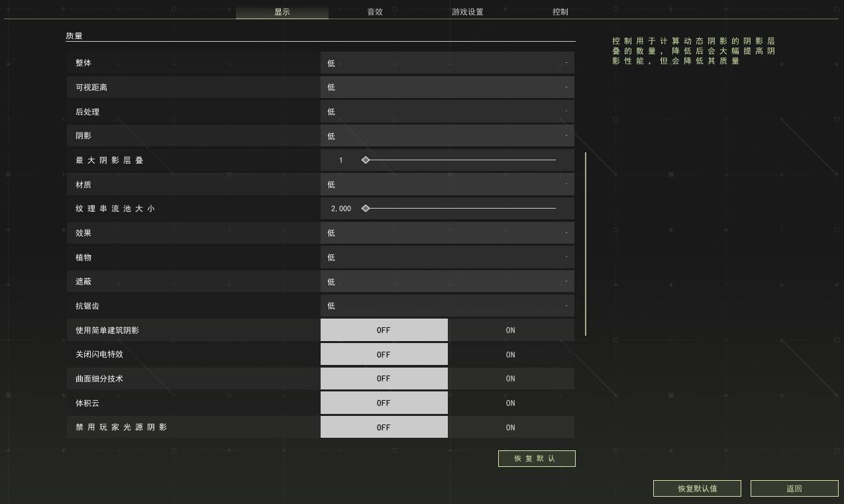This screenshot has width=844, height=504.
Task: Click the 抗锯齿 setting label
Action: click(87, 306)
